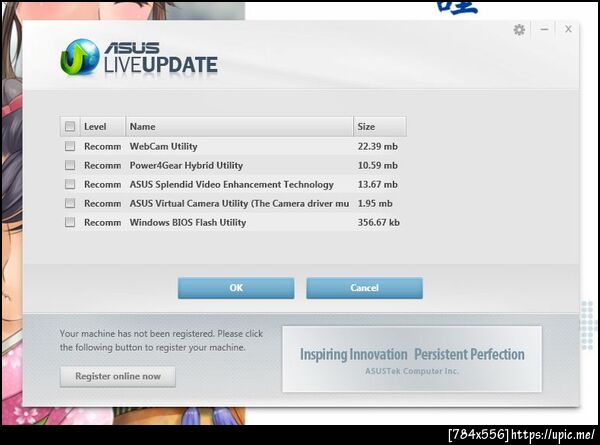Check the ASUS Virtual Camera Utility checkbox
Image resolution: width=600 pixels, height=445 pixels.
pos(70,203)
